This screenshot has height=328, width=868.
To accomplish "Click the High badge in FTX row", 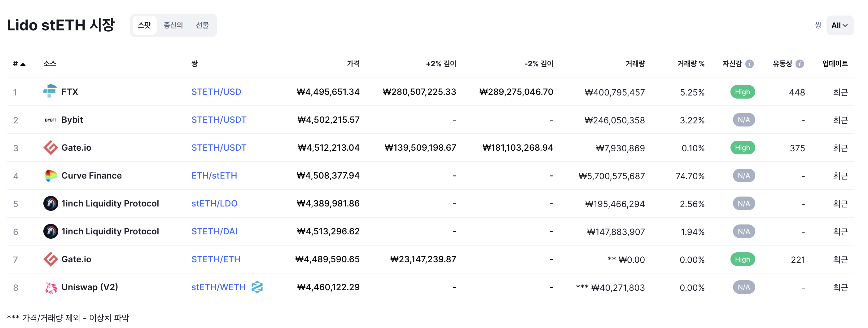I will coord(742,92).
